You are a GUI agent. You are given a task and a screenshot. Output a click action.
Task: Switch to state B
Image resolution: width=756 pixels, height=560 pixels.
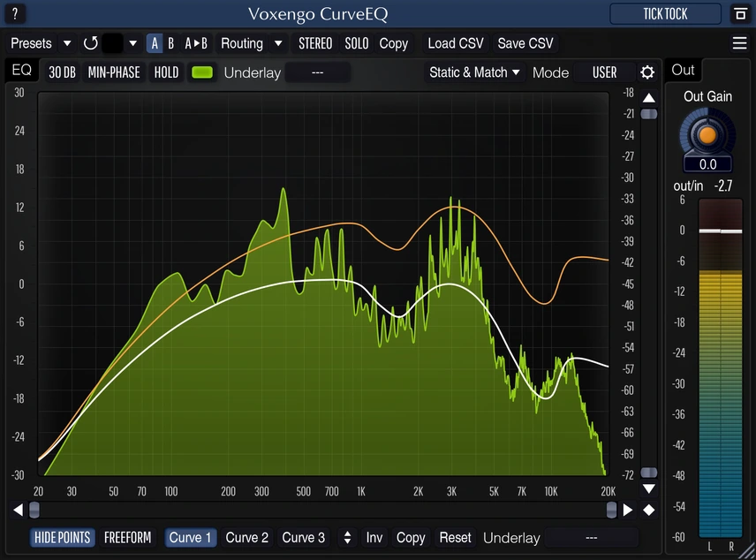(x=170, y=43)
